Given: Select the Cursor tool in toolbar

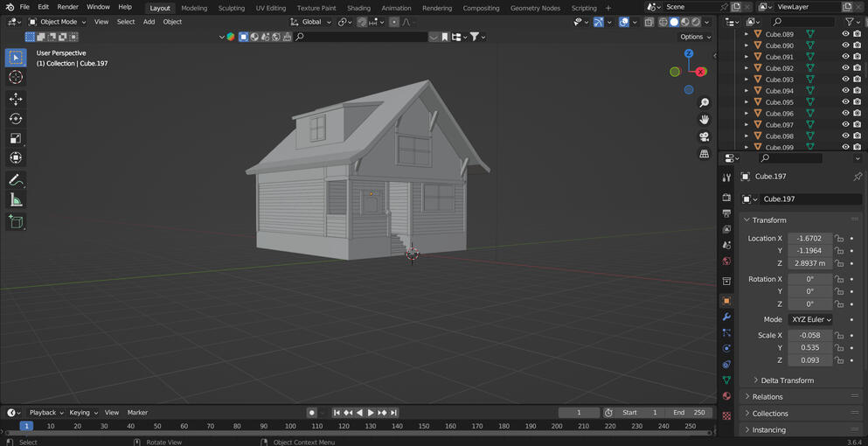Looking at the screenshot, I should 16,77.
